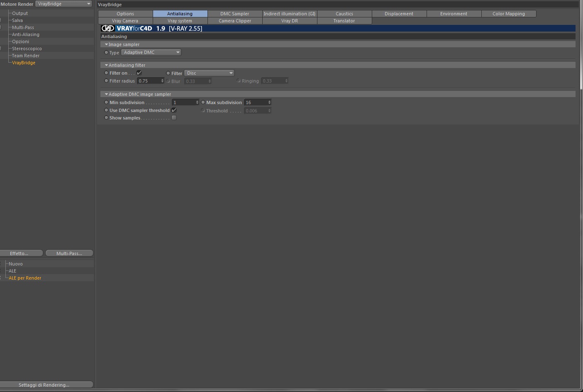
Task: Click the Filter radius stepper arrows
Action: pyautogui.click(x=162, y=81)
